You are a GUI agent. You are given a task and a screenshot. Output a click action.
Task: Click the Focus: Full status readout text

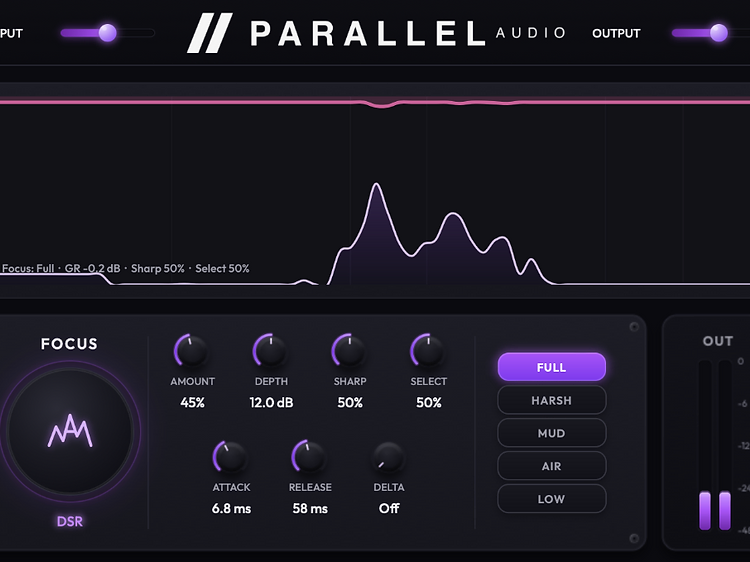[x=125, y=268]
